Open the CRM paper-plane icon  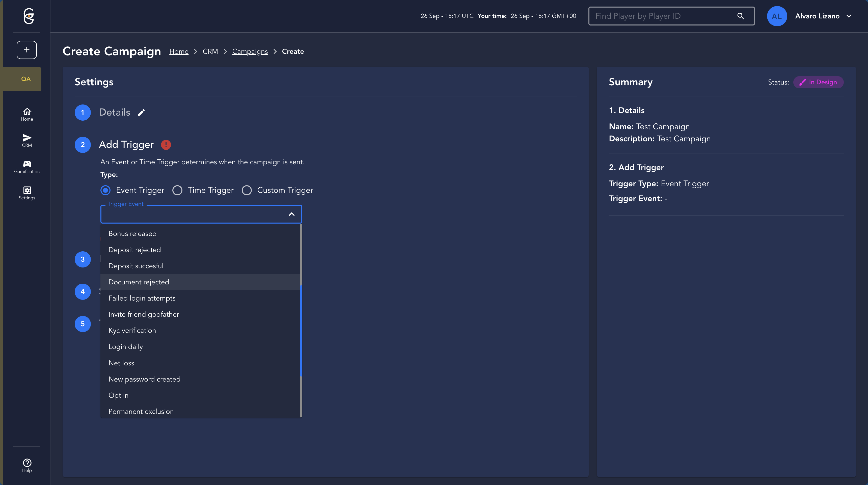click(27, 140)
